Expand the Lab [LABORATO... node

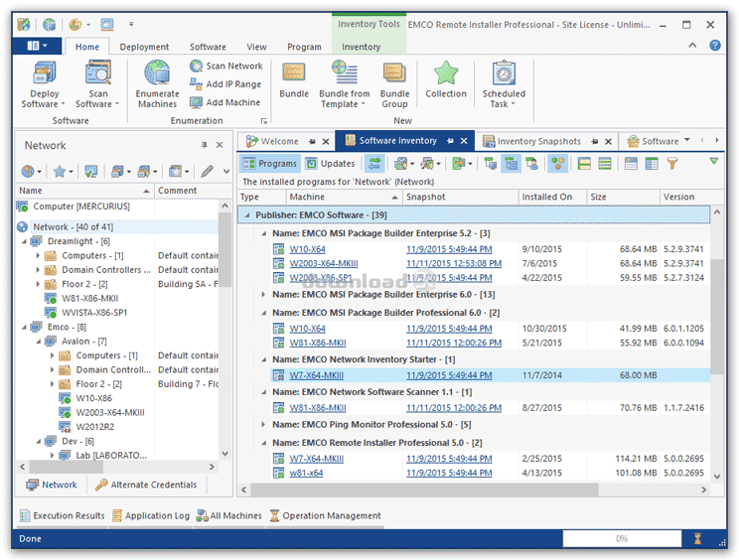point(53,456)
